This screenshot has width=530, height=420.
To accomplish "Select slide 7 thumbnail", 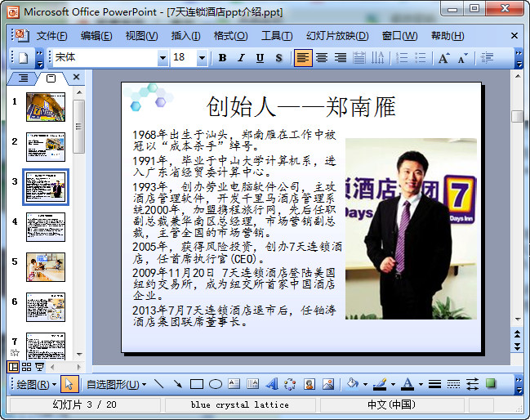I will coord(46,346).
